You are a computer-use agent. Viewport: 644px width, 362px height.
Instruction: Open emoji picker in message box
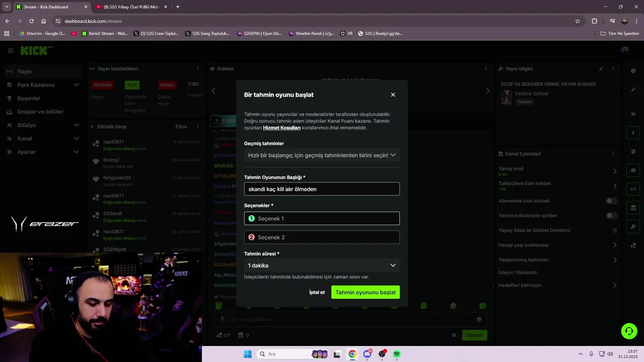pos(479,319)
